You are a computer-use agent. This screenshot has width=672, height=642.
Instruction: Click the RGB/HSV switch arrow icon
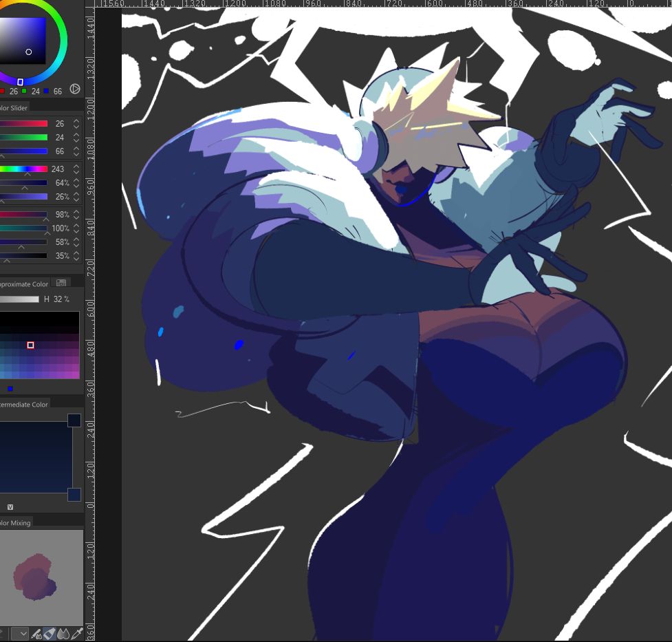point(74,89)
